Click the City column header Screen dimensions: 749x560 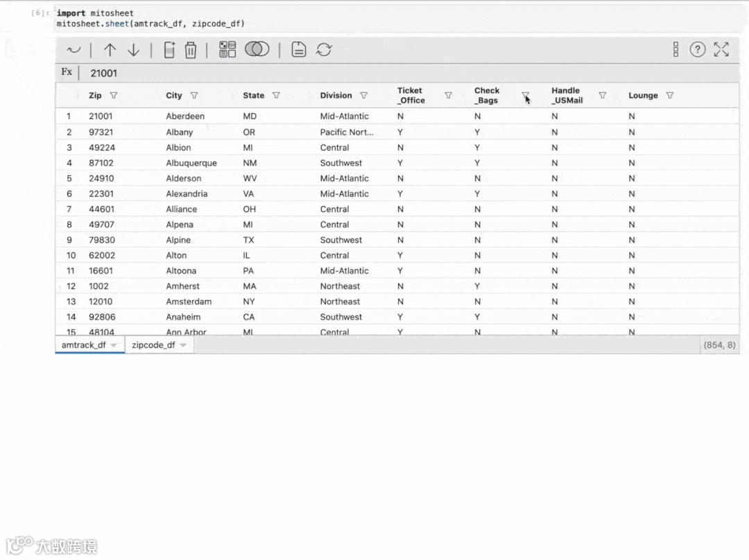tap(174, 96)
